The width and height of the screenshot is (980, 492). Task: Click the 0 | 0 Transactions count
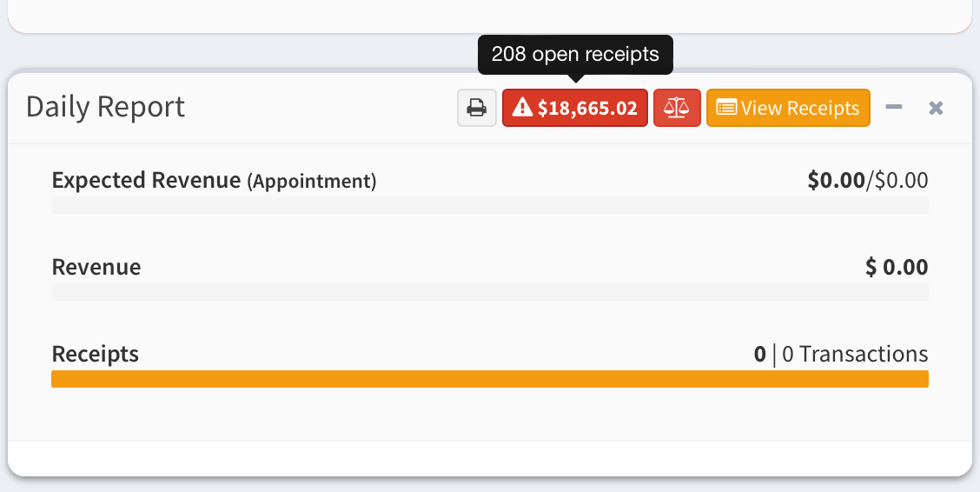click(841, 354)
